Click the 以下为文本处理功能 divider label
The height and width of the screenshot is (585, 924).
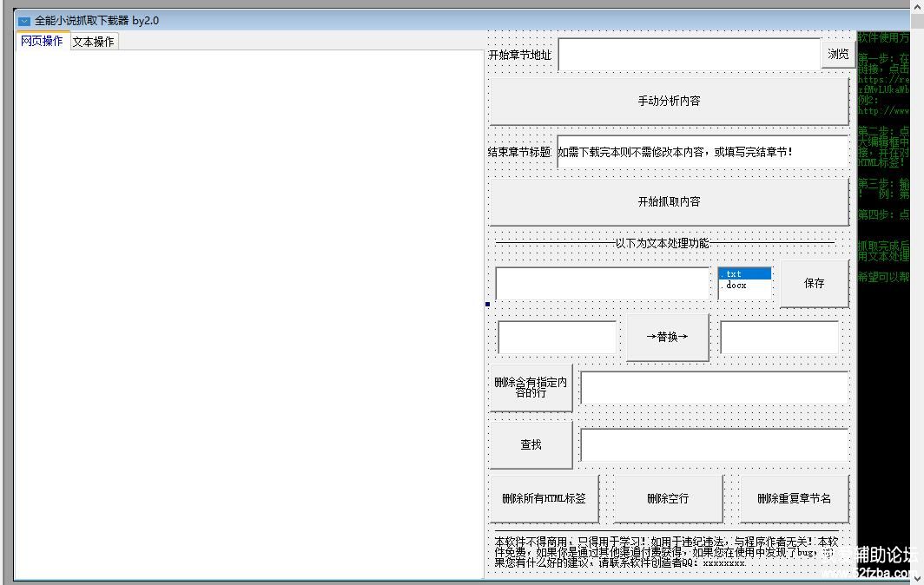click(662, 243)
